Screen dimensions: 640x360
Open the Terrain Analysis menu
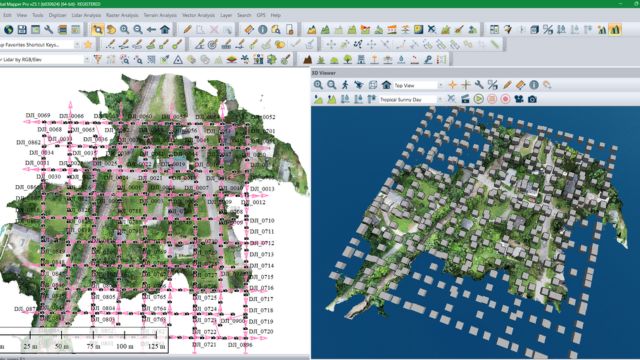160,15
